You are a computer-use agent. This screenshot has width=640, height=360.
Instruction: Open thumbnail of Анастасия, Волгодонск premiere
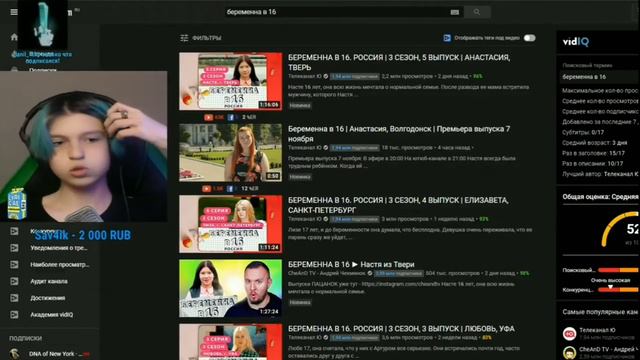point(231,153)
